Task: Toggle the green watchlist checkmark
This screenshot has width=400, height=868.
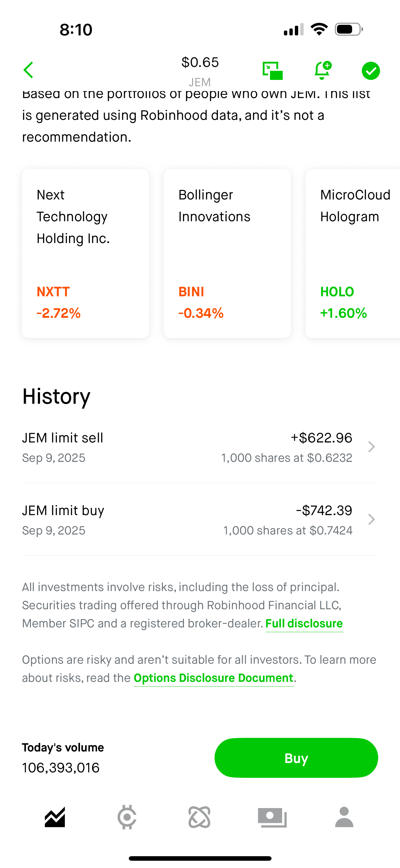Action: (x=371, y=71)
